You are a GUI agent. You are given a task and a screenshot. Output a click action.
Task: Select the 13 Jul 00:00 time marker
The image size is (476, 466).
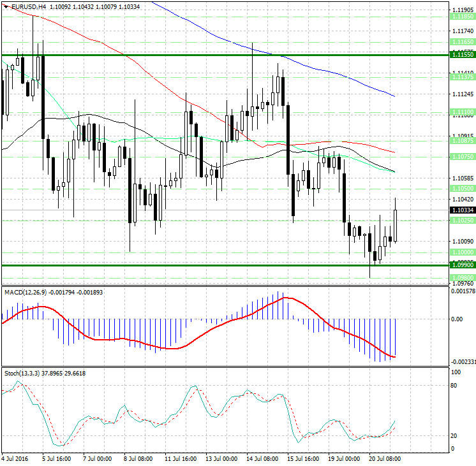pyautogui.click(x=221, y=458)
